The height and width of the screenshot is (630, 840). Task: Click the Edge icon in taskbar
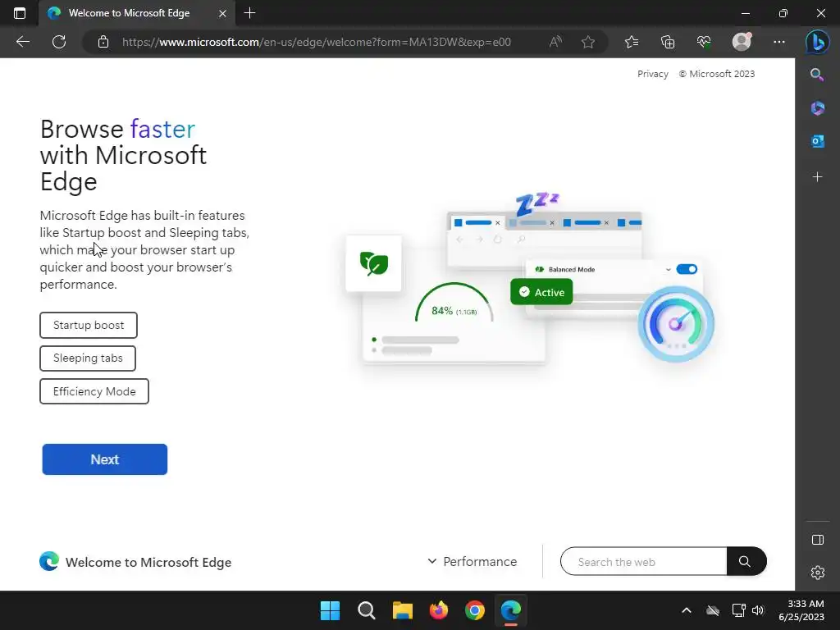(x=510, y=610)
